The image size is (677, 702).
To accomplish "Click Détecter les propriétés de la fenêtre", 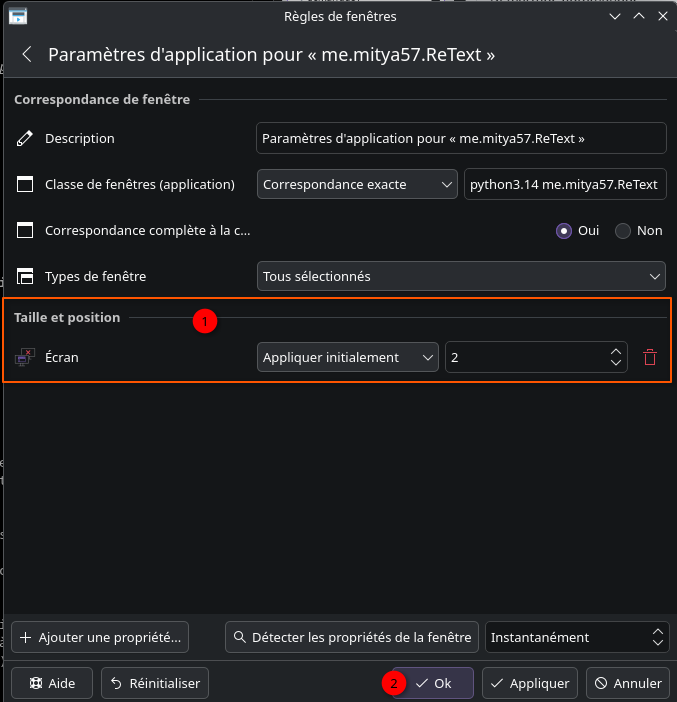I will click(352, 637).
